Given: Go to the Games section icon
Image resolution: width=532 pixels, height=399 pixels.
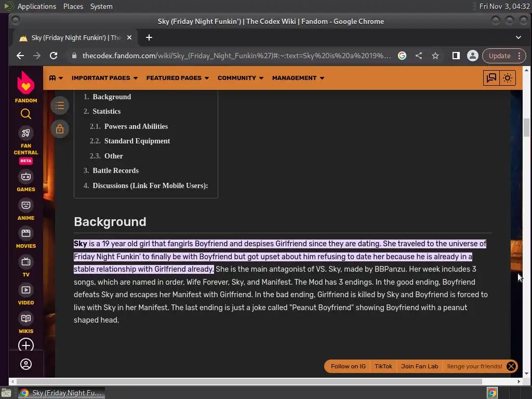Looking at the screenshot, I should 26,177.
